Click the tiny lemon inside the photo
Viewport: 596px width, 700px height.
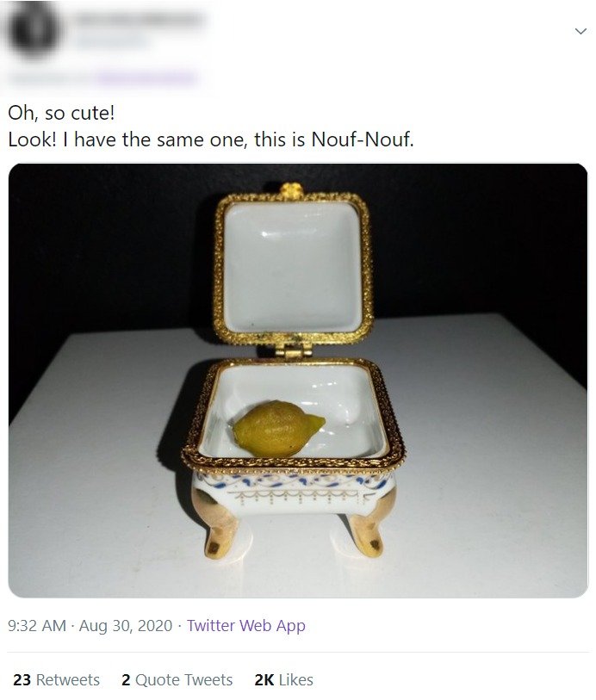(x=278, y=429)
